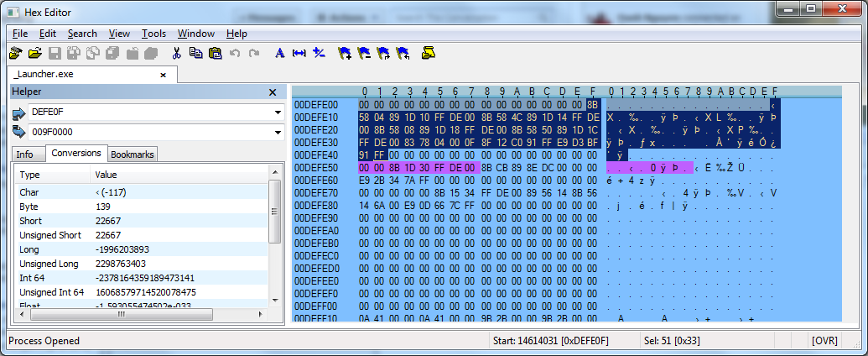Click the Open Process toolbar icon
This screenshot has width=868, height=356.
tap(15, 54)
